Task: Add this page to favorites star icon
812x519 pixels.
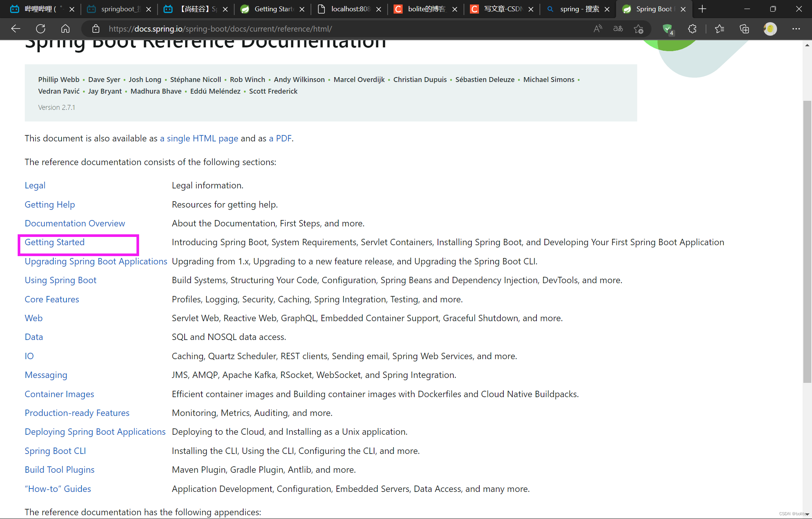Action: (x=639, y=29)
